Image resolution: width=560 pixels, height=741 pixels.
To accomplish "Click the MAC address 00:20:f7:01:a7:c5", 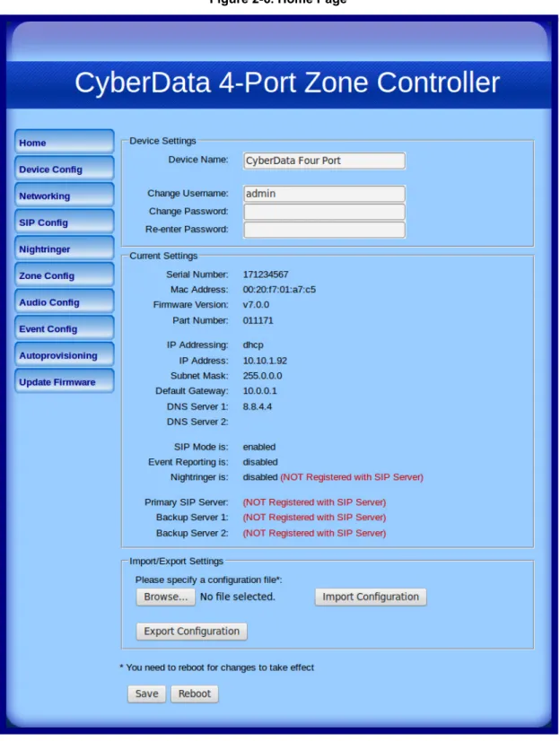I will (279, 290).
